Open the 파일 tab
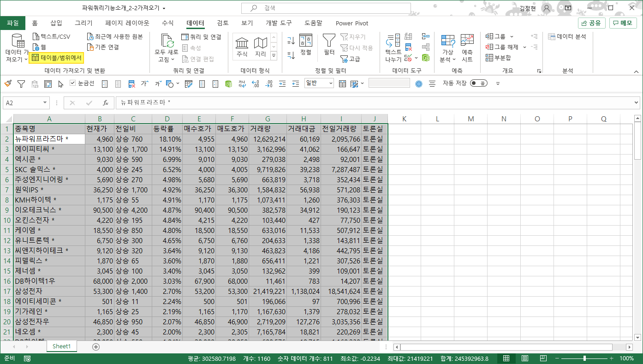Viewport: 643px width, 364px height. [13, 23]
